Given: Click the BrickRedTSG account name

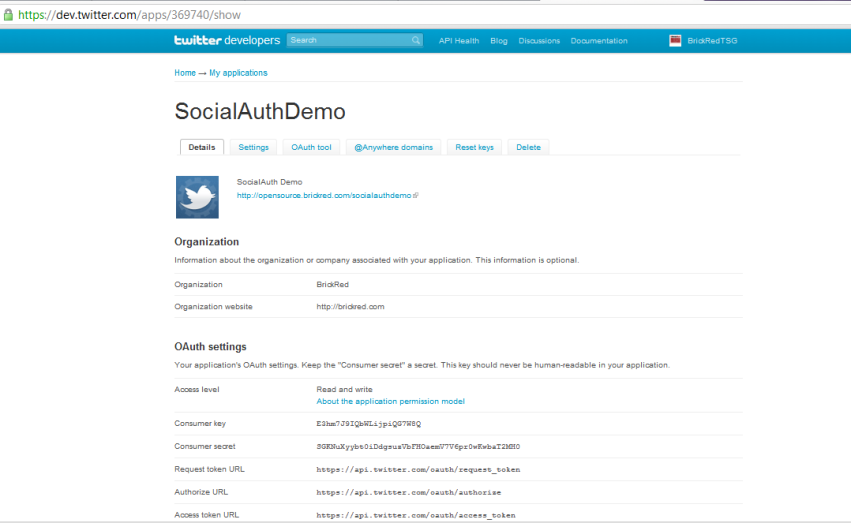Looking at the screenshot, I should [x=712, y=41].
